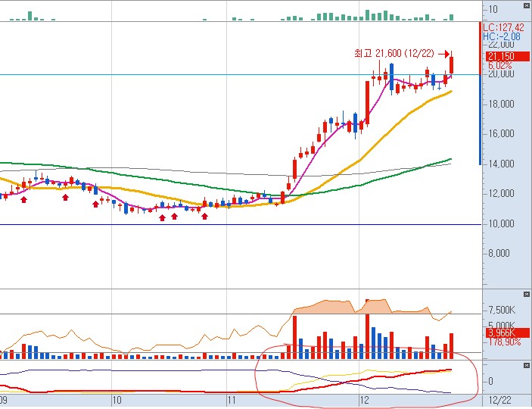Screen dimensions: 532x409
Task: Click the high annotation 최고 21,600 (12/22)
Action: click(x=394, y=53)
